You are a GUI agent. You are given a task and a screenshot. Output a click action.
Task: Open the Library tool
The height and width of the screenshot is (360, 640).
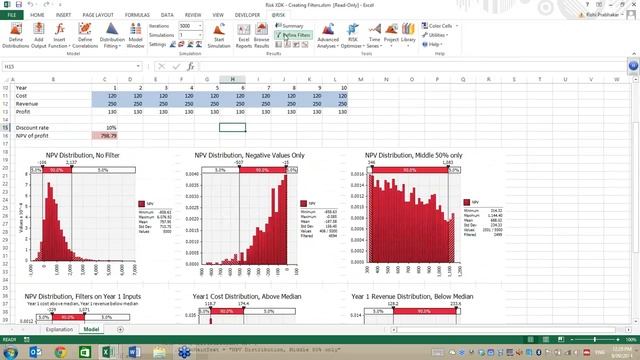(408, 35)
